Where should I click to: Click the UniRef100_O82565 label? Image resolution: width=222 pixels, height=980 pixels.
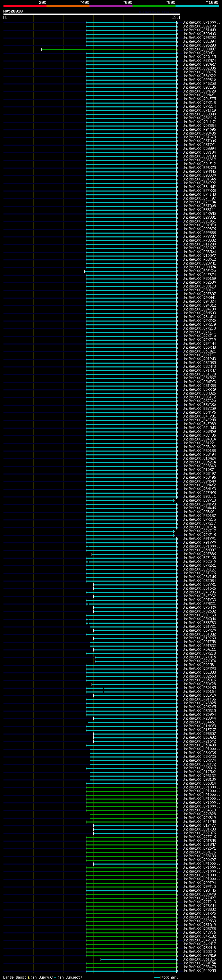pyautogui.click(x=199, y=363)
